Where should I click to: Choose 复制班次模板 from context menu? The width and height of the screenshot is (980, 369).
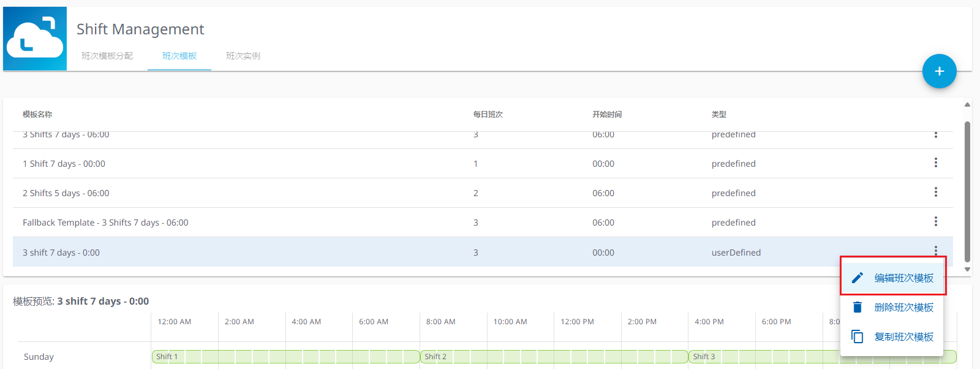pos(903,337)
